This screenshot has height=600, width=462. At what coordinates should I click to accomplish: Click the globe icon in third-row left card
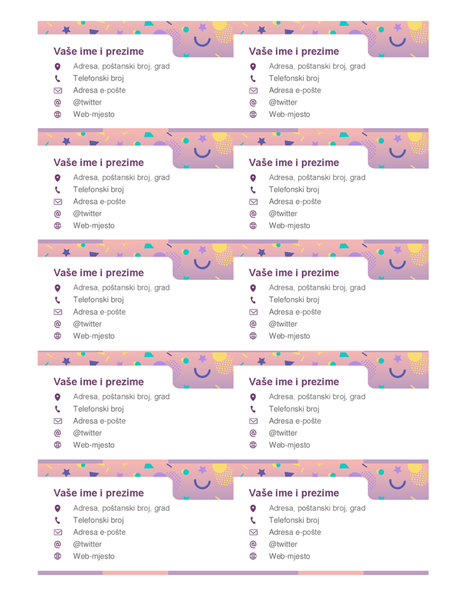57,336
